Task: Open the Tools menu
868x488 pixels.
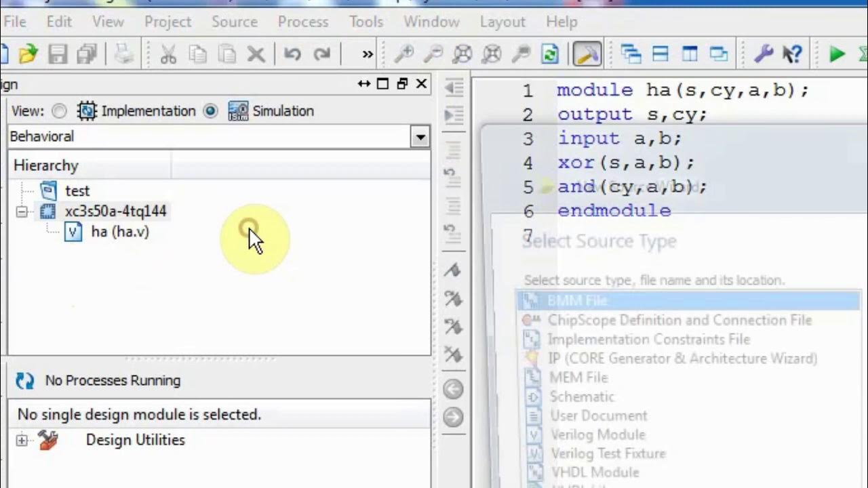Action: click(366, 22)
